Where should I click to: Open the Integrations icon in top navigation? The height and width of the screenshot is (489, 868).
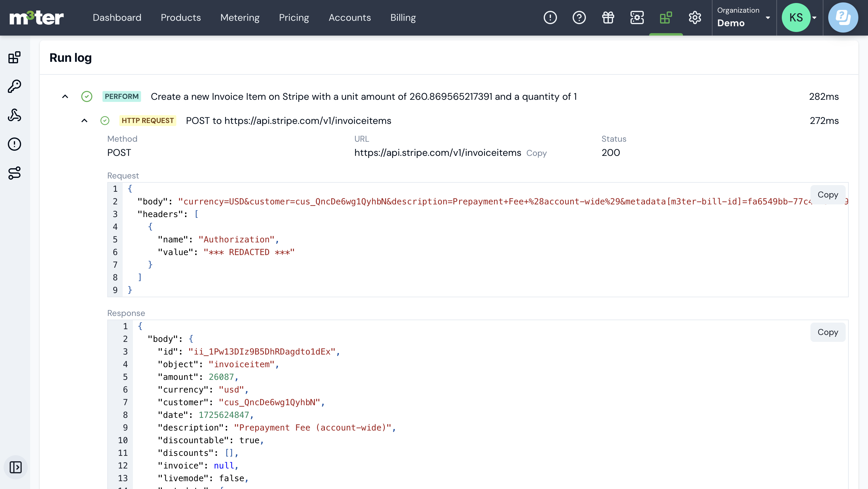665,17
